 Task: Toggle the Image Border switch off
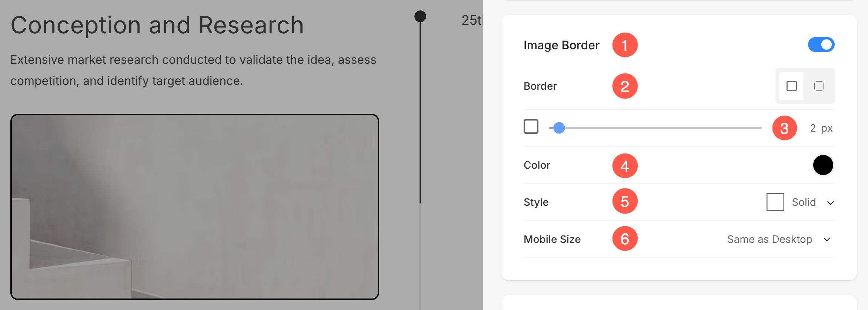tap(821, 45)
